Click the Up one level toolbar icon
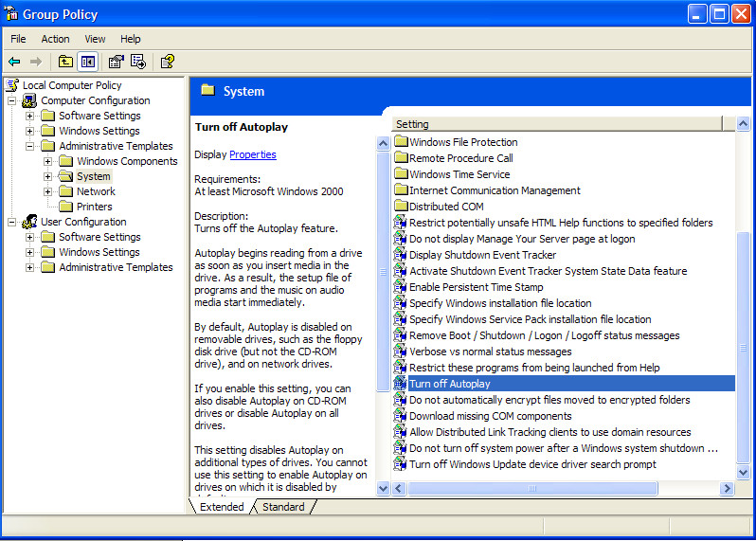The height and width of the screenshot is (541, 756). pyautogui.click(x=65, y=62)
